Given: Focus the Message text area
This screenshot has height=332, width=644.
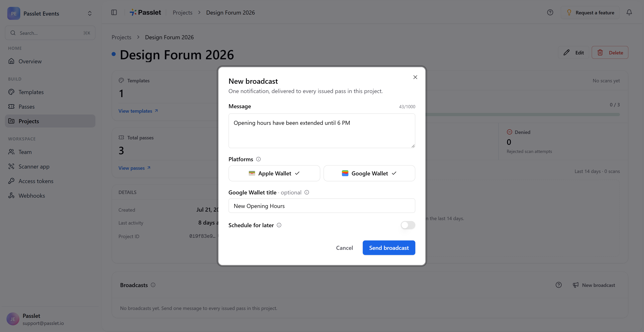Looking at the screenshot, I should click(x=322, y=131).
